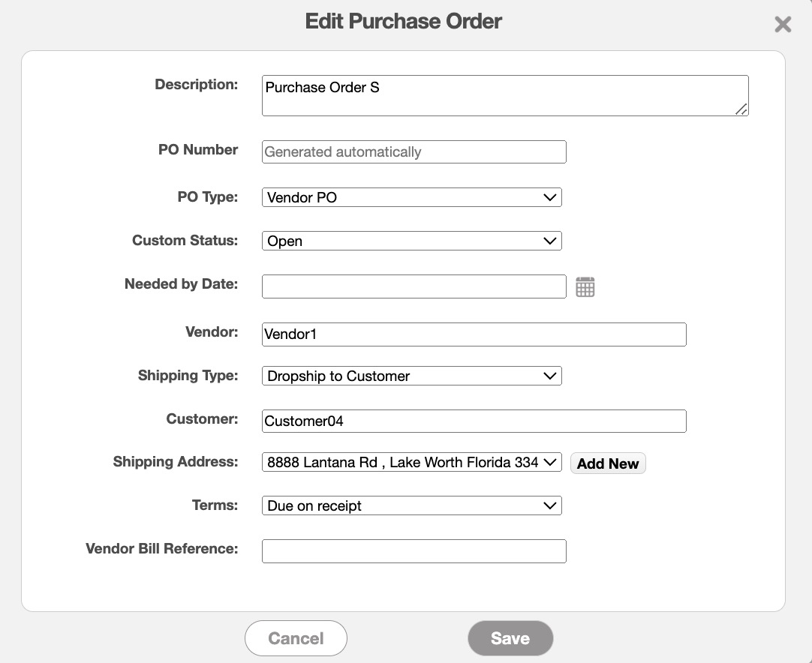Expand the Custom Status dropdown
This screenshot has width=812, height=663.
pos(411,241)
